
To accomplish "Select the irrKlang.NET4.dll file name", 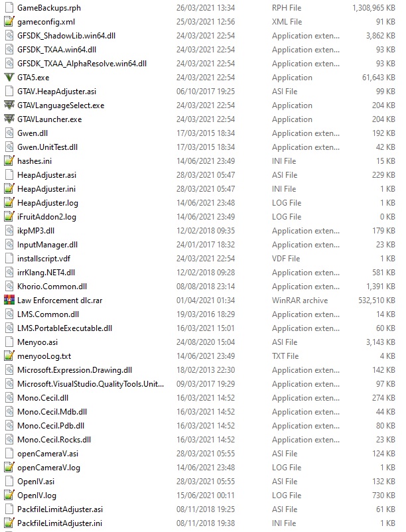I will click(46, 273).
